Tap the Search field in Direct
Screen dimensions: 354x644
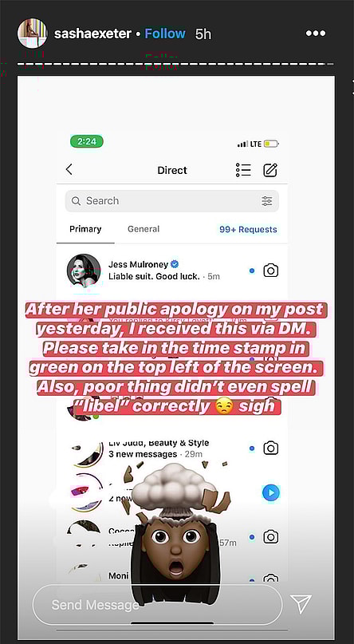click(172, 201)
